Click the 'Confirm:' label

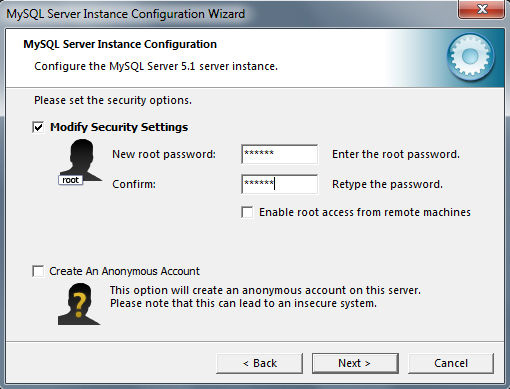[134, 184]
